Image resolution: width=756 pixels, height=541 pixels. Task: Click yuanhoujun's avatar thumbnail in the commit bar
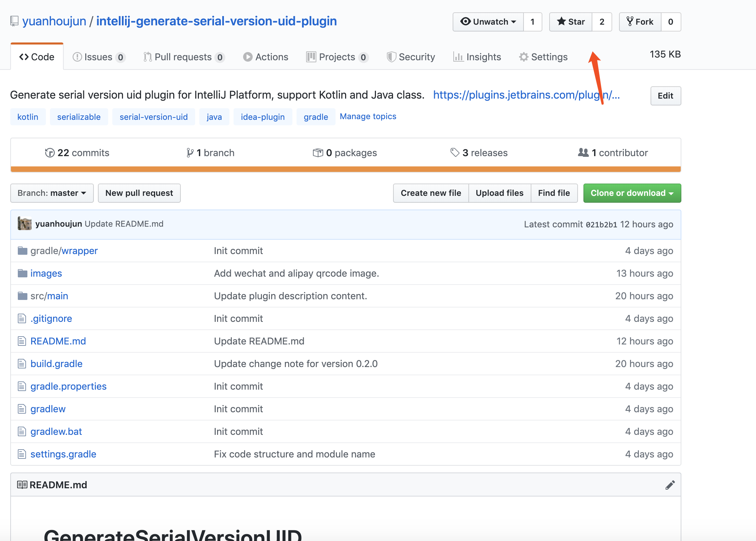pos(25,224)
